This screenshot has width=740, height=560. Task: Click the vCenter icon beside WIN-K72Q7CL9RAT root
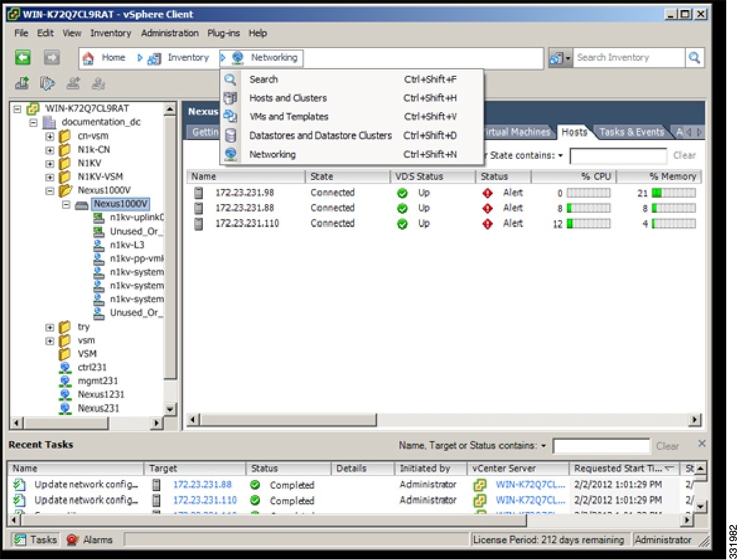(33, 109)
